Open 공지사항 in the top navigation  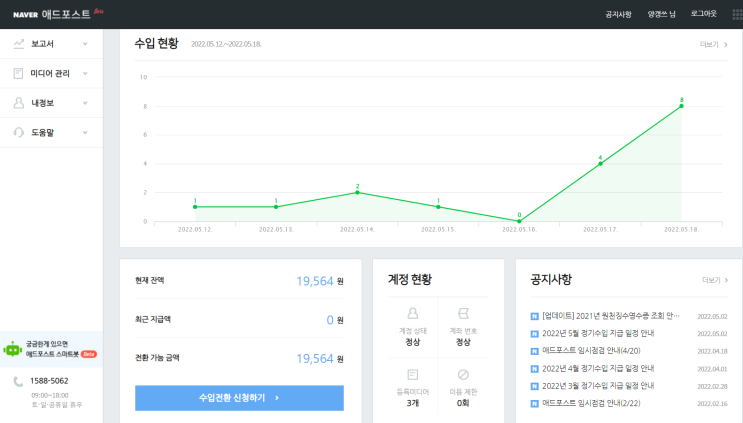[618, 14]
